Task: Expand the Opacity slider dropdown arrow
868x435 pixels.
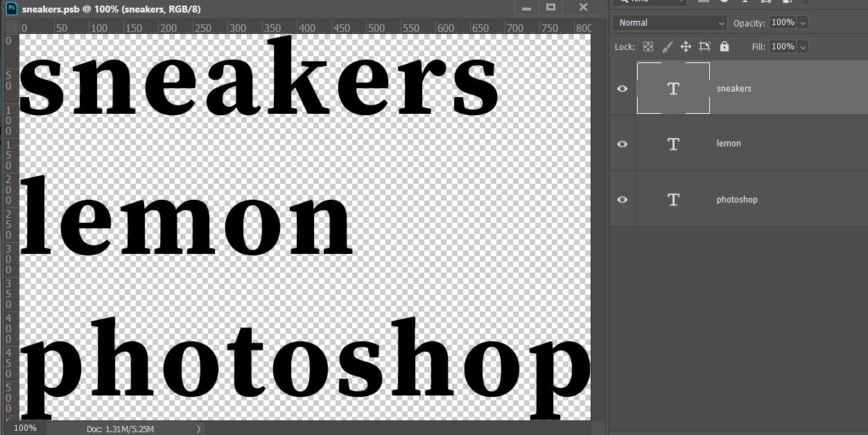Action: tap(803, 23)
